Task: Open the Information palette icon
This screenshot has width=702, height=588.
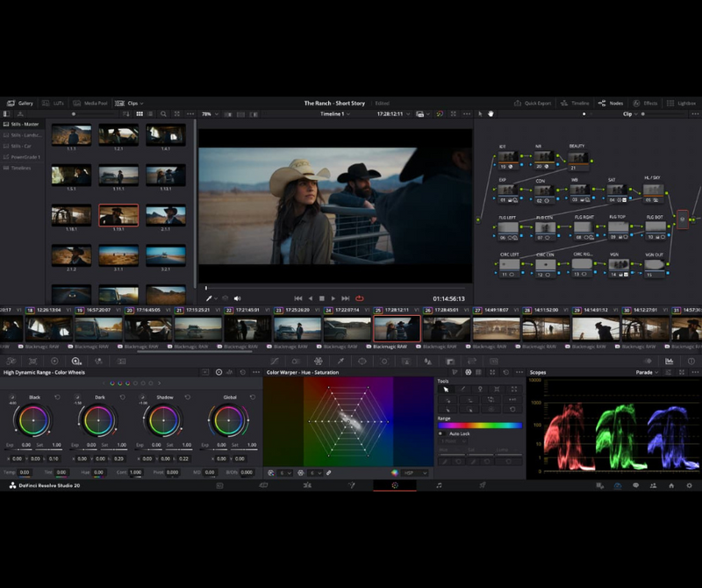Action: pos(691,362)
